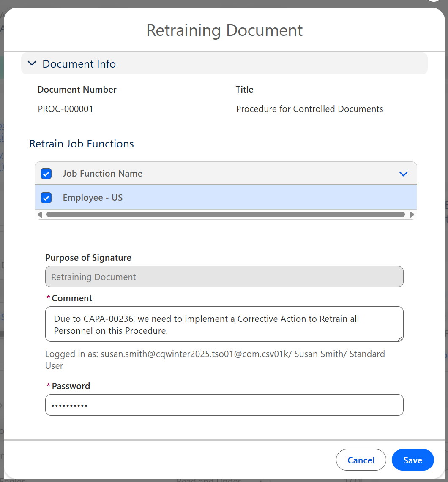Focus the Password input field
Screen dimensions: 448x482
coord(224,405)
